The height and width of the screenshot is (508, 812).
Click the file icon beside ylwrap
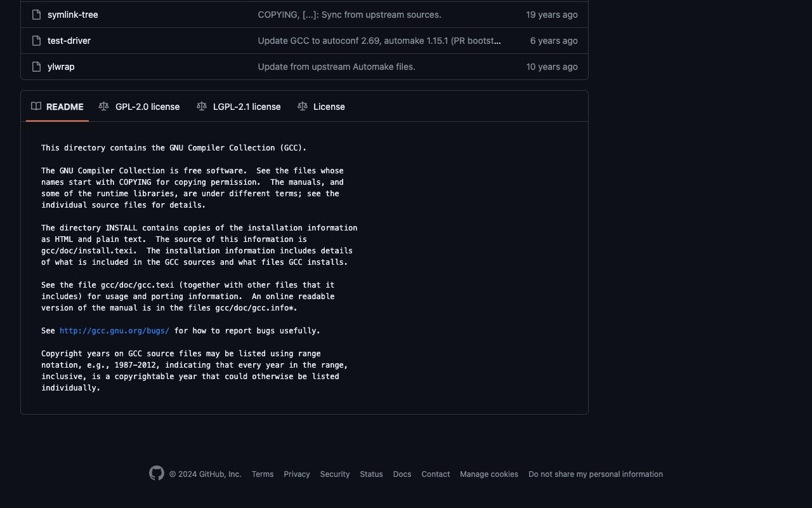click(x=37, y=67)
